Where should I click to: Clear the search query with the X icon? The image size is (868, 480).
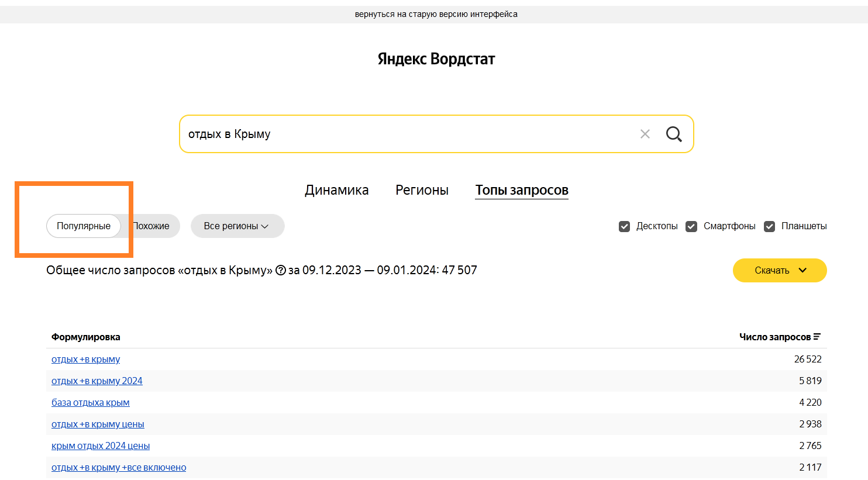[x=645, y=134]
